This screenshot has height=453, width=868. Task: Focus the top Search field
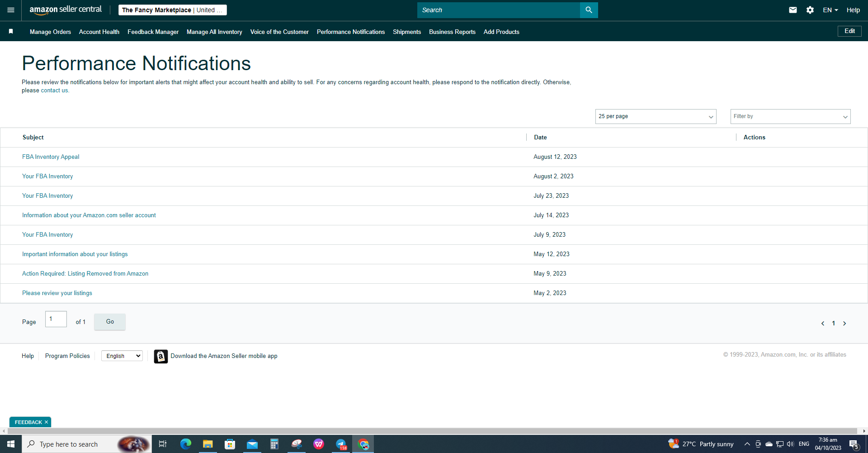[499, 10]
